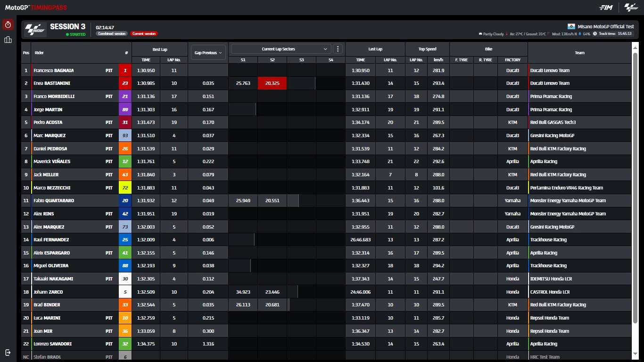Click Bezzecchi's yellow number 72 badge
This screenshot has width=644, height=362.
(x=125, y=188)
